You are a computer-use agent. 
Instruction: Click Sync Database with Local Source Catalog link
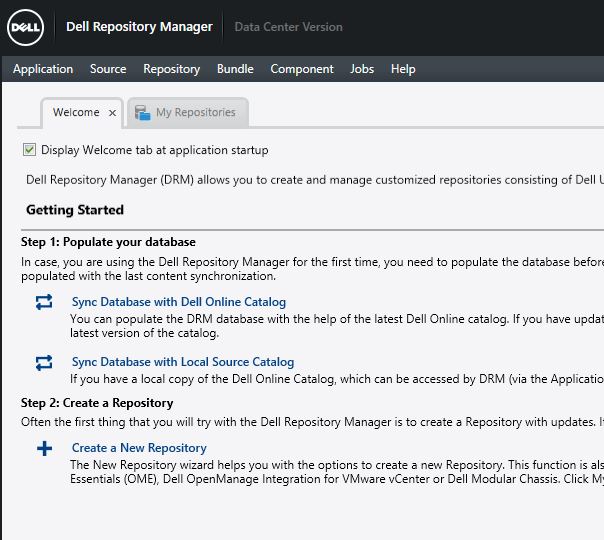coord(183,362)
